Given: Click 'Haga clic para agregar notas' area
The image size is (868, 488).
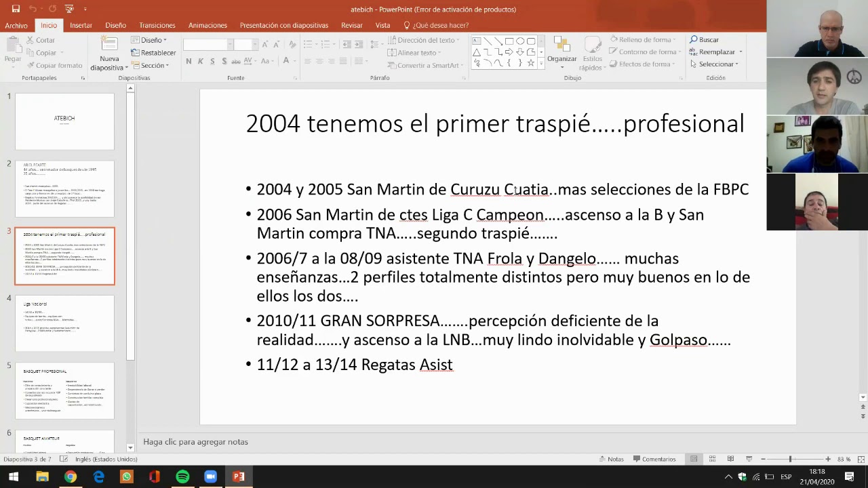Looking at the screenshot, I should point(195,442).
